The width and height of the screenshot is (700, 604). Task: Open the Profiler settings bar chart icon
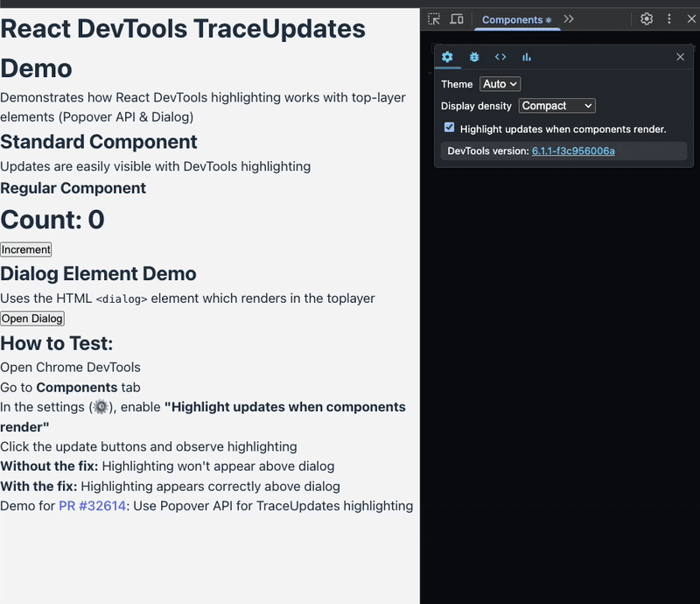(527, 57)
